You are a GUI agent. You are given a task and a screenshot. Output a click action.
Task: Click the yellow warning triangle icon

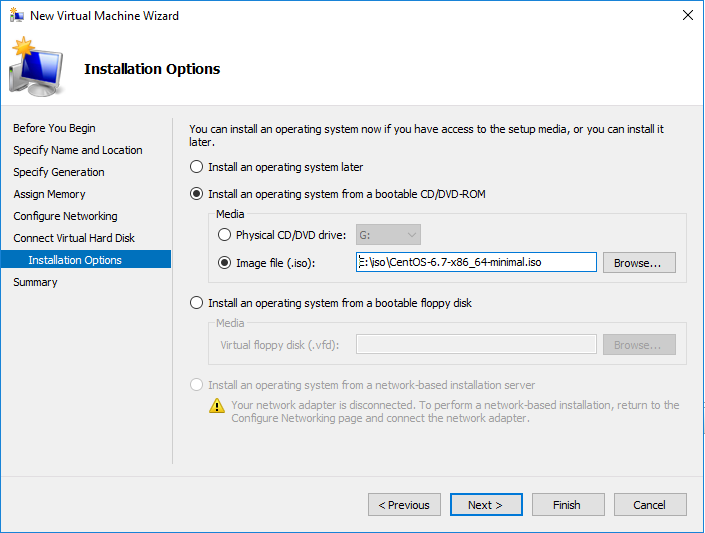click(216, 406)
